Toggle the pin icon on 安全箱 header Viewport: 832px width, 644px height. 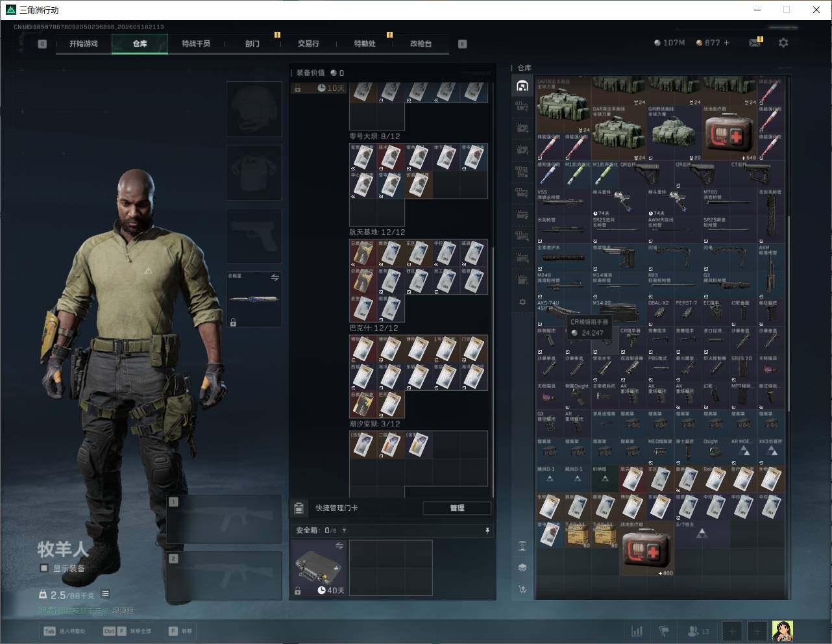pyautogui.click(x=487, y=530)
